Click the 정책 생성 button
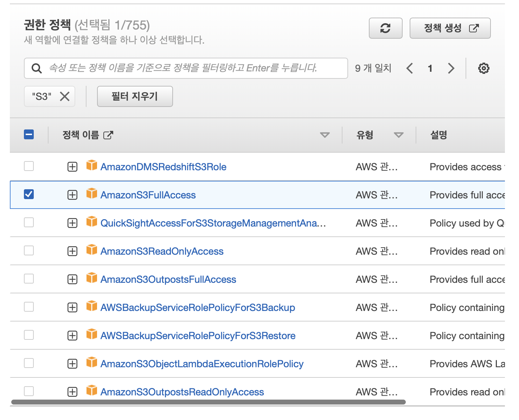 (x=450, y=28)
